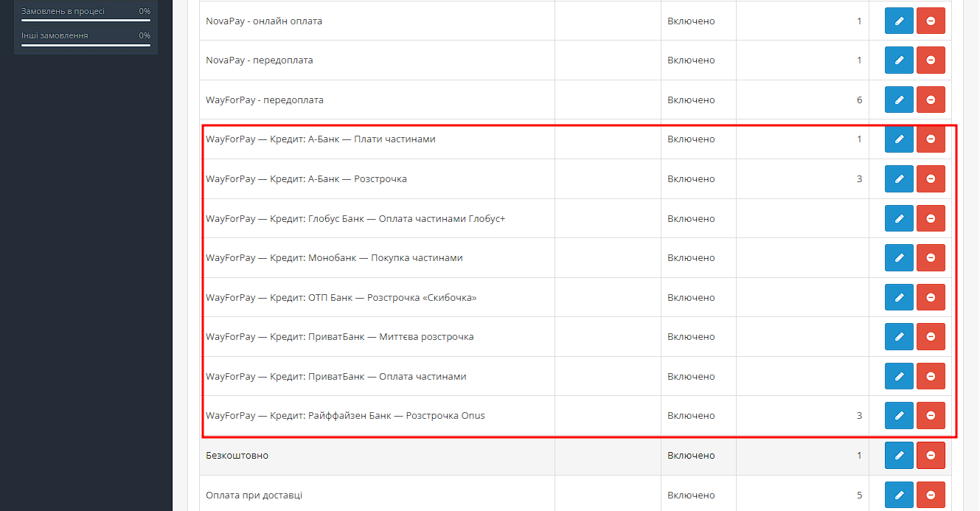The width and height of the screenshot is (980, 511).
Task: Click Включено status of WayForPay - передоплата
Action: 691,100
